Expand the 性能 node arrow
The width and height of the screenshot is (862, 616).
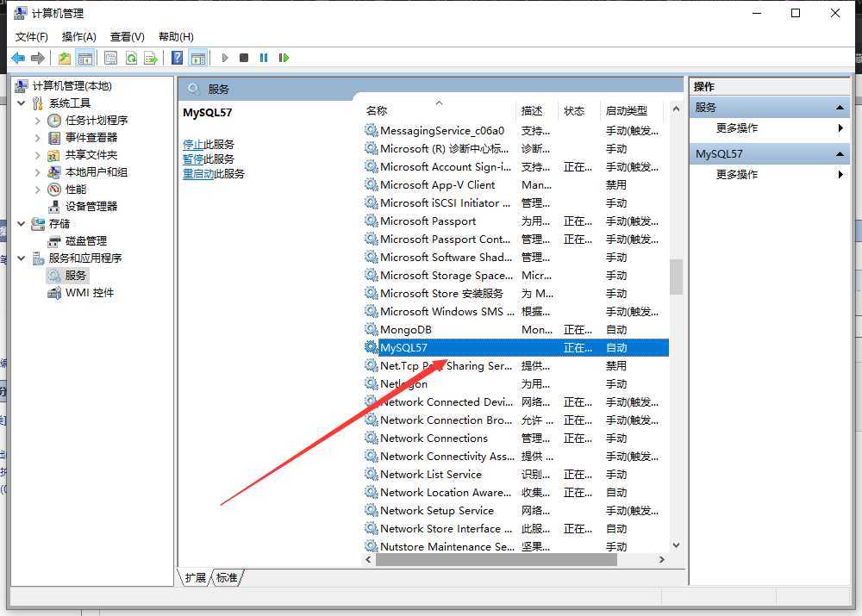[x=37, y=190]
